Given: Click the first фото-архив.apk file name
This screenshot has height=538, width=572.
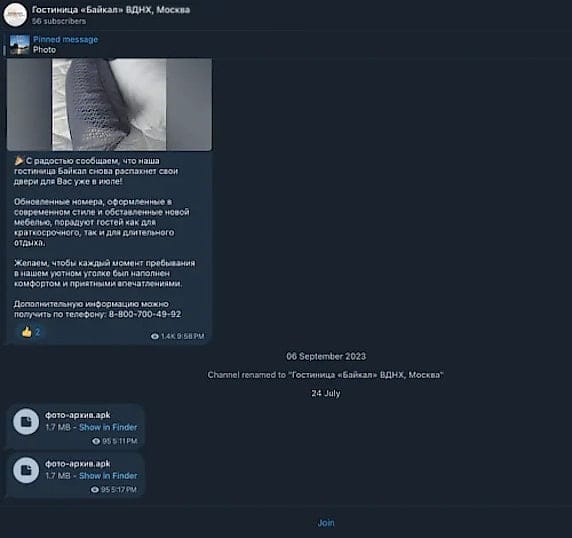Looking at the screenshot, I should pos(78,415).
